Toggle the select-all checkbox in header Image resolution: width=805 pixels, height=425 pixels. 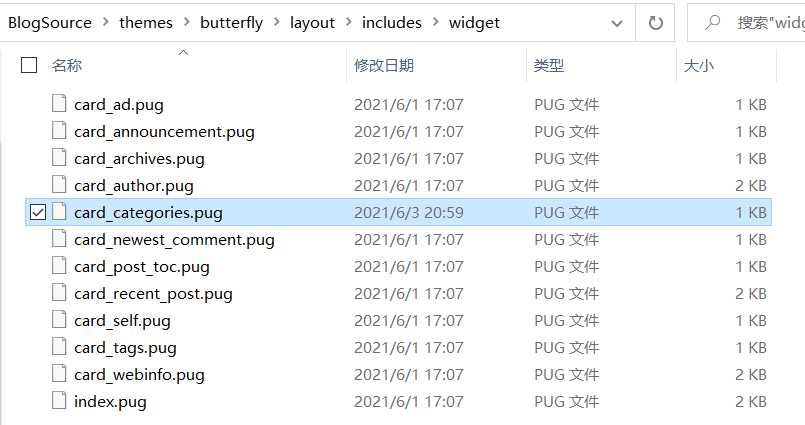point(29,65)
